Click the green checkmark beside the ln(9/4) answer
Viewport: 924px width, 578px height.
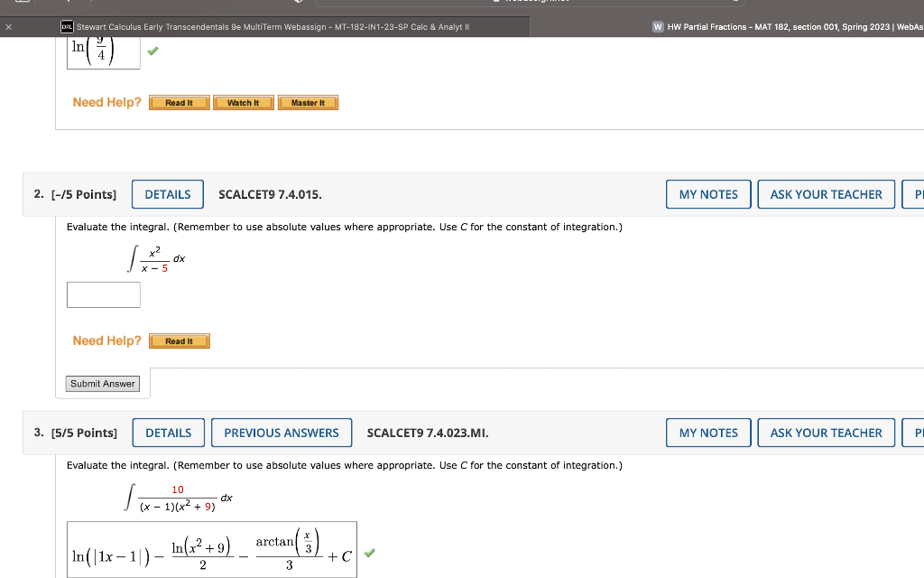[152, 51]
